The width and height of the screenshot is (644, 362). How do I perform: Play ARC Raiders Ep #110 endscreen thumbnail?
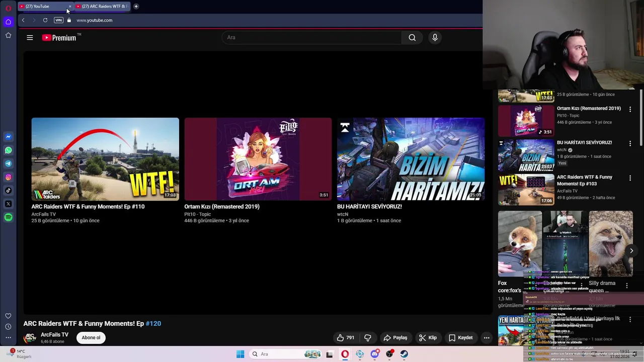(105, 159)
